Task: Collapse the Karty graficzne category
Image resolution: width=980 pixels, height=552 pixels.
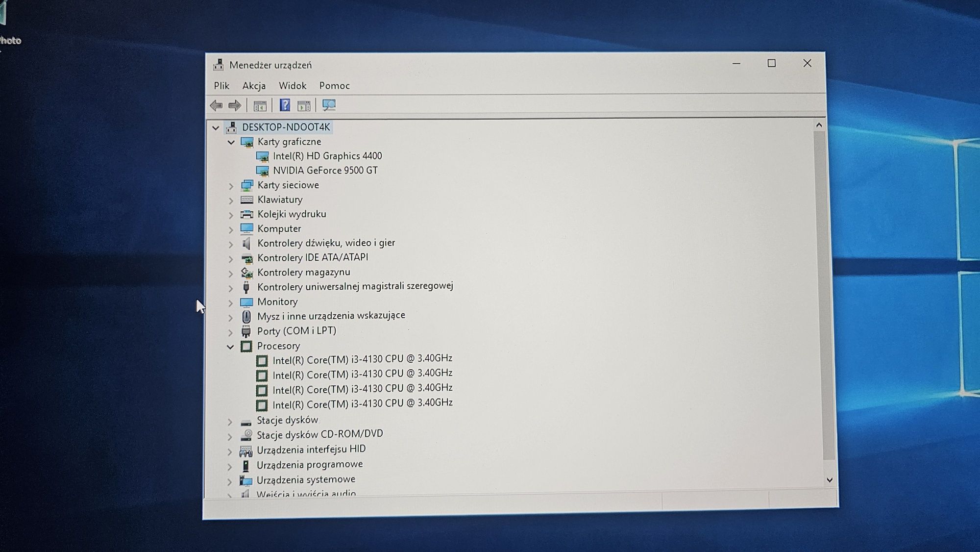Action: pyautogui.click(x=231, y=142)
